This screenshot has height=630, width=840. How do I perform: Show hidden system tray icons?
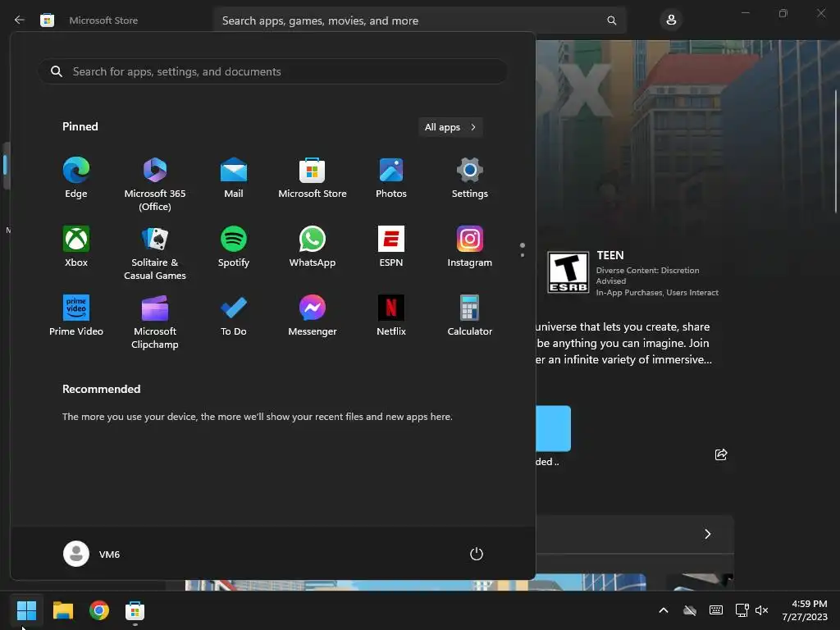(x=663, y=610)
